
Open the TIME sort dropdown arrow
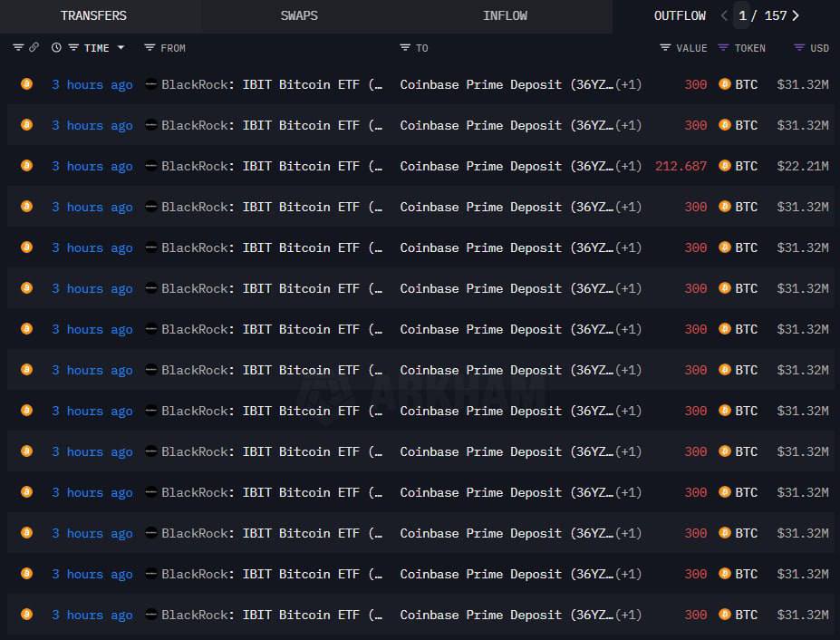(x=121, y=47)
